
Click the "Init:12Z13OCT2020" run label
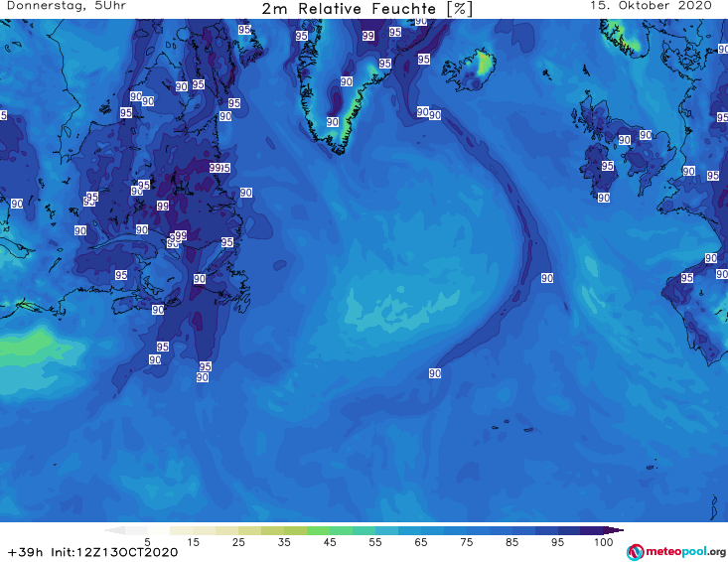(x=114, y=552)
